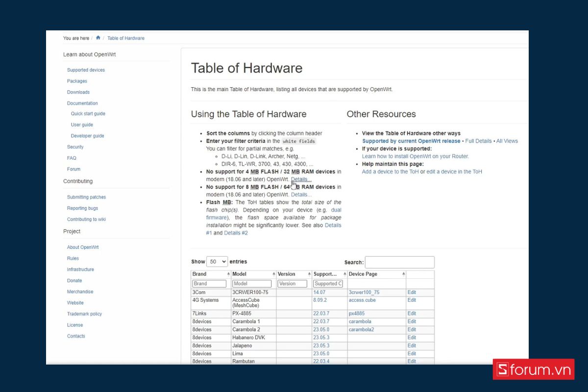Click the Version filter field
588x392 pixels.
(292, 284)
